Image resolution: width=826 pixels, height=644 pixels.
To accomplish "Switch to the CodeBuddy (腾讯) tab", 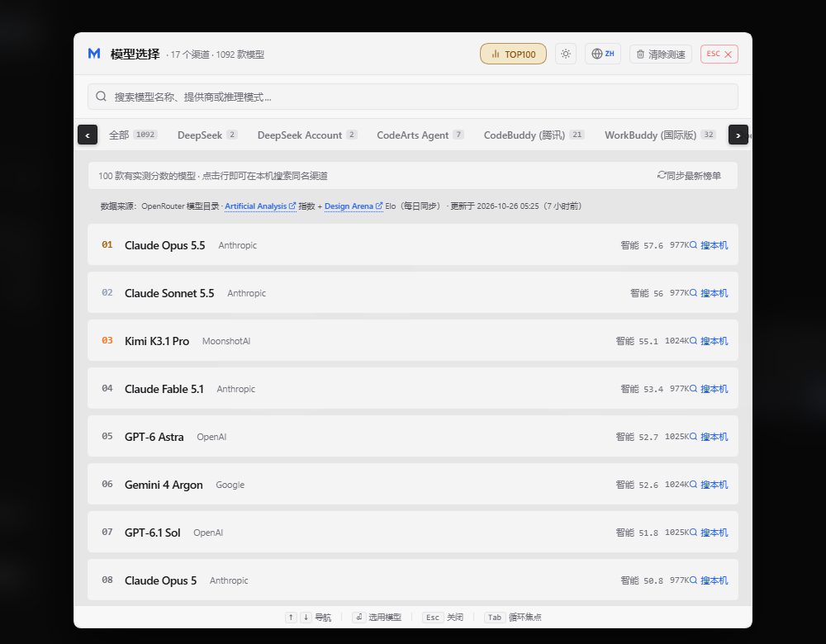I will click(534, 135).
